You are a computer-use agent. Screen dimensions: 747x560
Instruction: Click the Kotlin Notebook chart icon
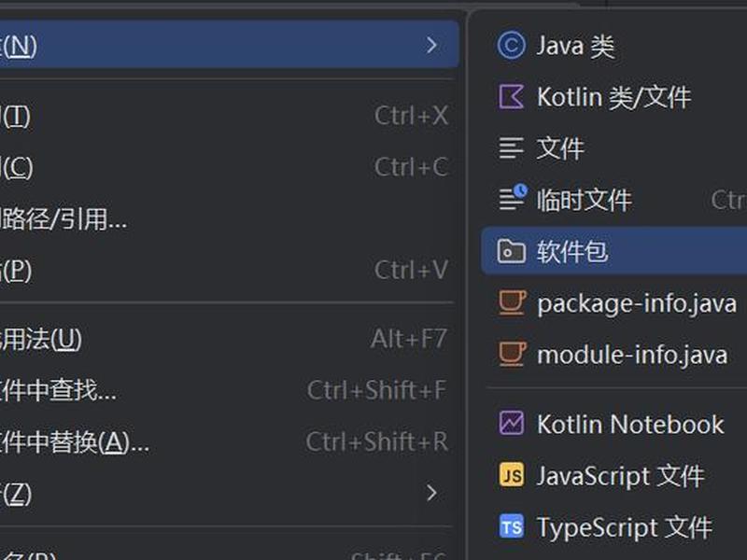click(x=511, y=423)
